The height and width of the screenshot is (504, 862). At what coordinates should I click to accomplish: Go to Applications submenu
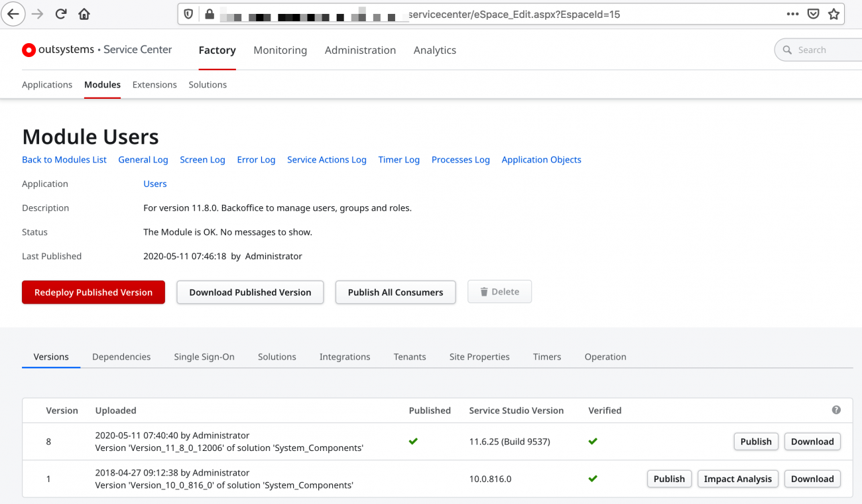pos(47,85)
